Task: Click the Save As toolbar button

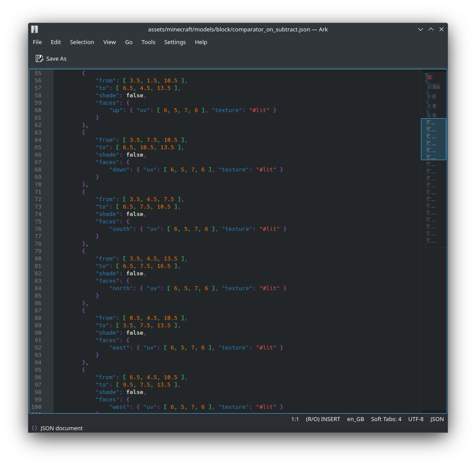Action: coord(51,58)
